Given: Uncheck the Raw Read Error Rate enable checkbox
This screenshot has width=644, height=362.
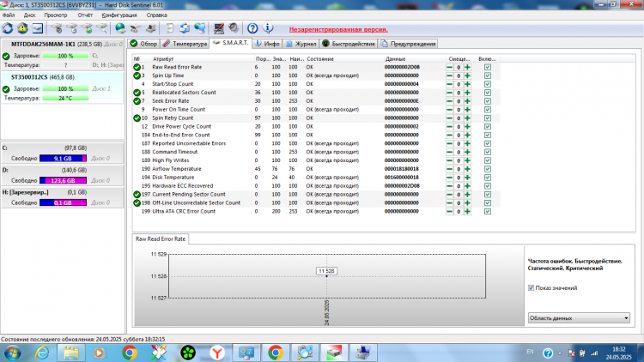Looking at the screenshot, I should 488,67.
